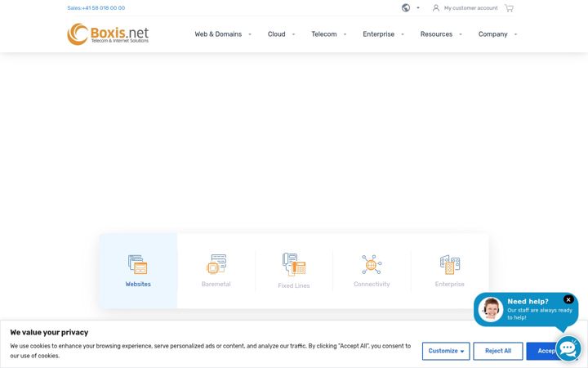588x368 pixels.
Task: Open the Company menu
Action: 492,34
